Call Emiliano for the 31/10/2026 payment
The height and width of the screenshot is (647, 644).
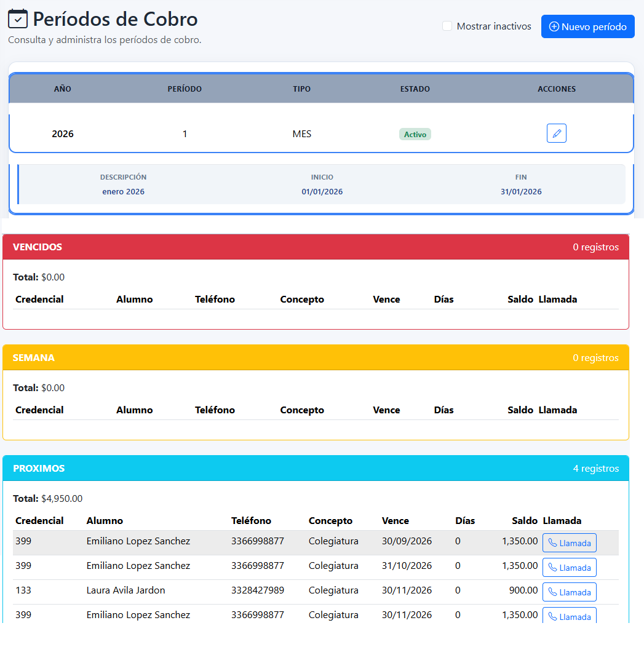pyautogui.click(x=569, y=568)
